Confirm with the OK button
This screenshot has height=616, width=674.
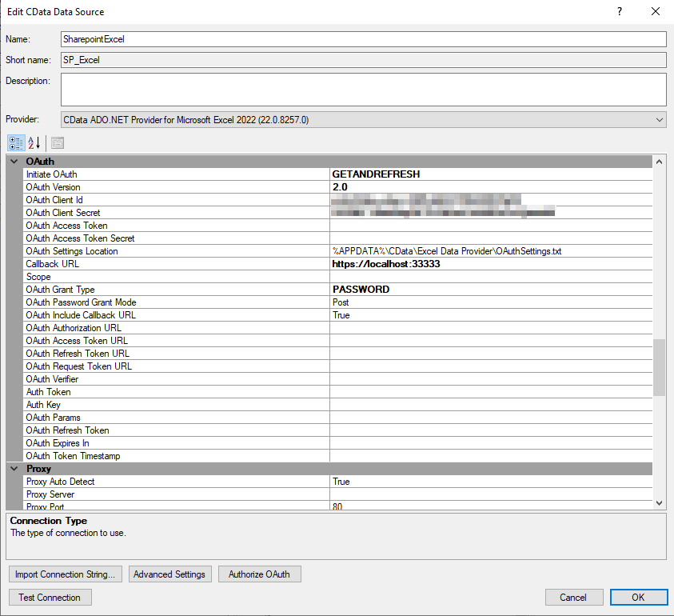point(638,598)
